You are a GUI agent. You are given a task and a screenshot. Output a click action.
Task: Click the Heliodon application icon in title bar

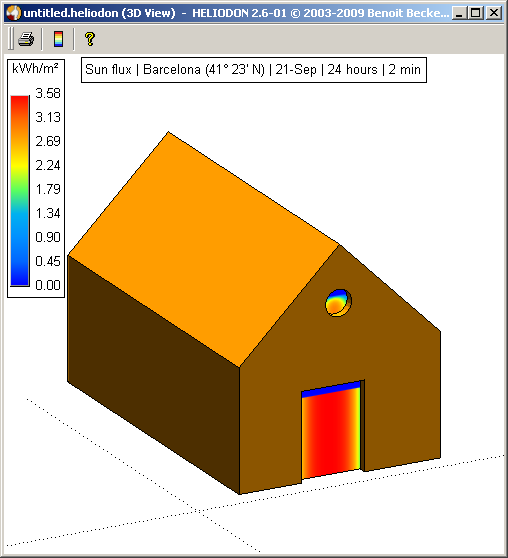[x=14, y=13]
